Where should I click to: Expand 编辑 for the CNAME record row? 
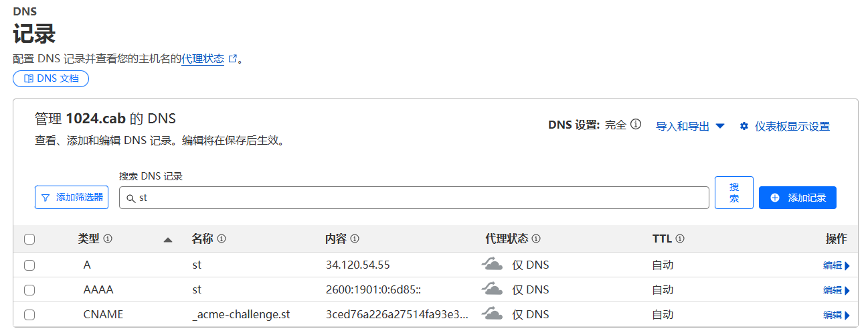click(836, 315)
